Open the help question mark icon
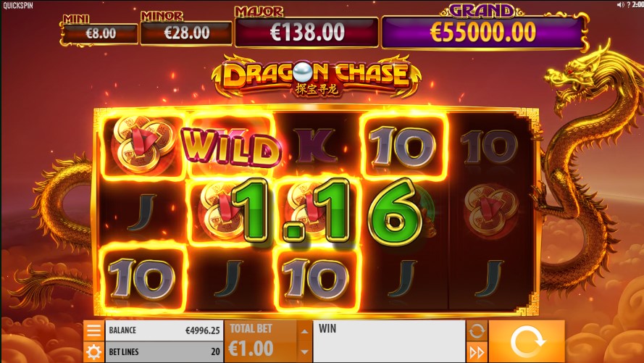The height and width of the screenshot is (363, 644). click(628, 4)
